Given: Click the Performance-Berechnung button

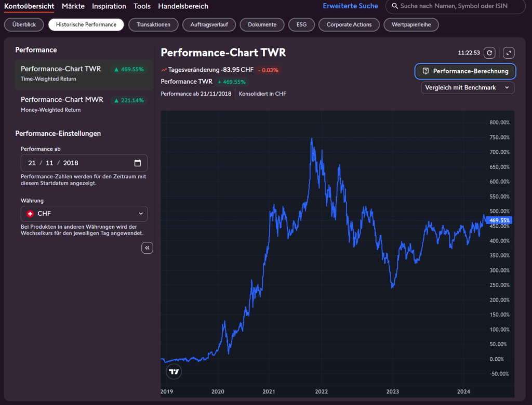Looking at the screenshot, I should pyautogui.click(x=465, y=71).
